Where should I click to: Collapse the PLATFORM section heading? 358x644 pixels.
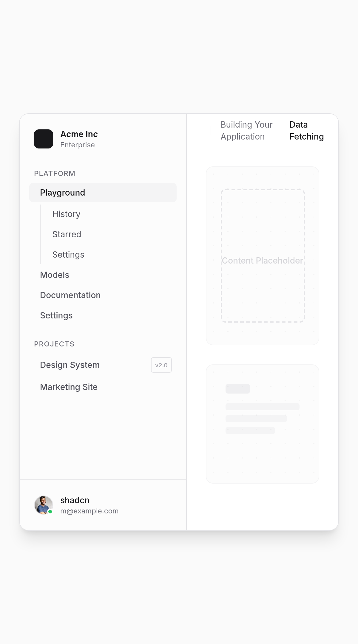tap(55, 173)
